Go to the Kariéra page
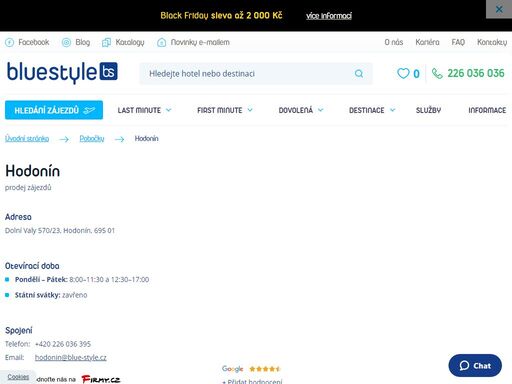This screenshot has width=512, height=384. coord(427,42)
